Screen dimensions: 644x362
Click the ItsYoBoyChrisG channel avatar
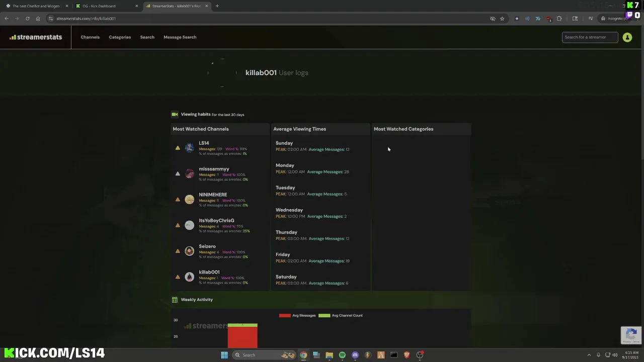click(189, 225)
